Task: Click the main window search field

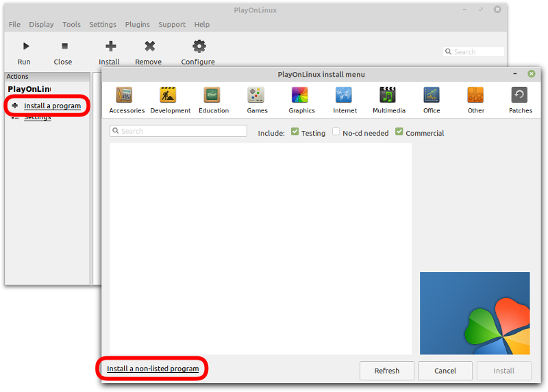Action: coord(473,51)
